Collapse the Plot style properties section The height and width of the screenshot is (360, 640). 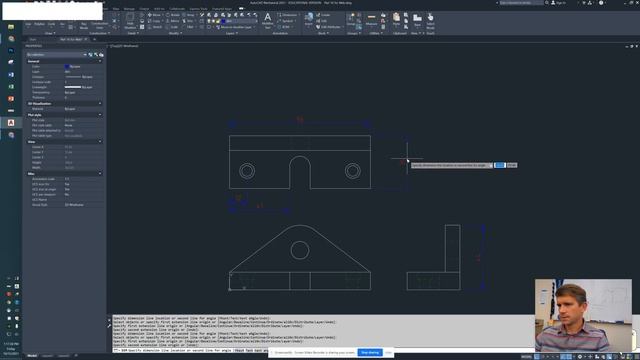coord(100,115)
